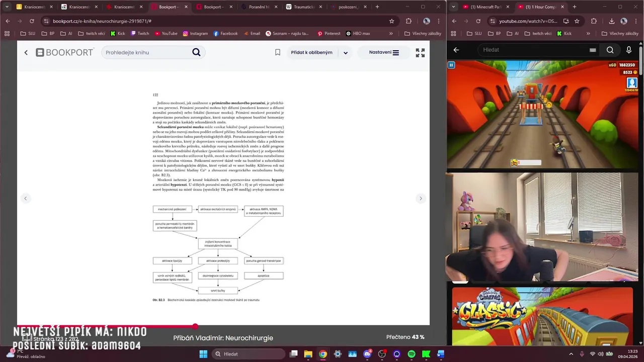
Task: Click the Bookport back arrow icon
Action: [x=26, y=52]
